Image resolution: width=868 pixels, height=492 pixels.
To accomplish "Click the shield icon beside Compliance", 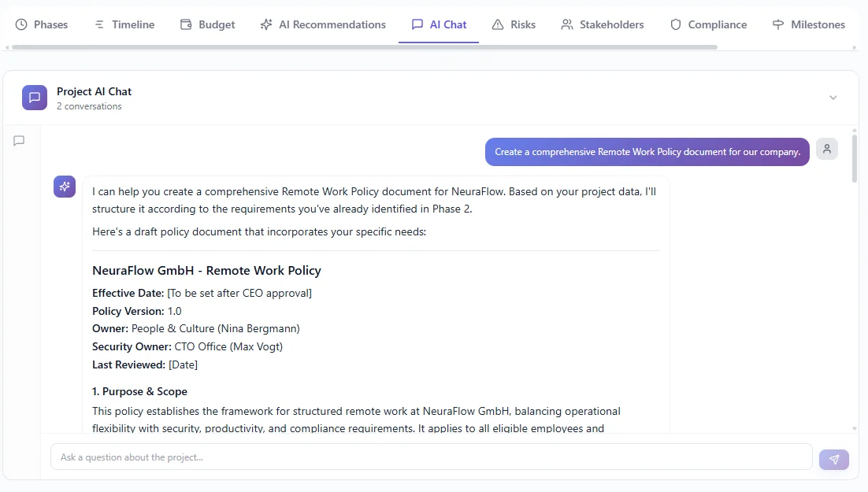I will [675, 24].
